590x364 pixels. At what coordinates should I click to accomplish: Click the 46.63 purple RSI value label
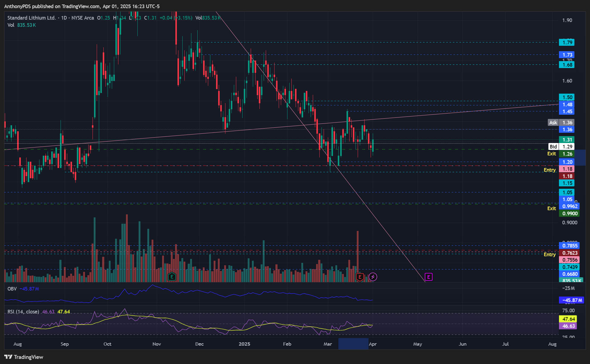[568, 326]
